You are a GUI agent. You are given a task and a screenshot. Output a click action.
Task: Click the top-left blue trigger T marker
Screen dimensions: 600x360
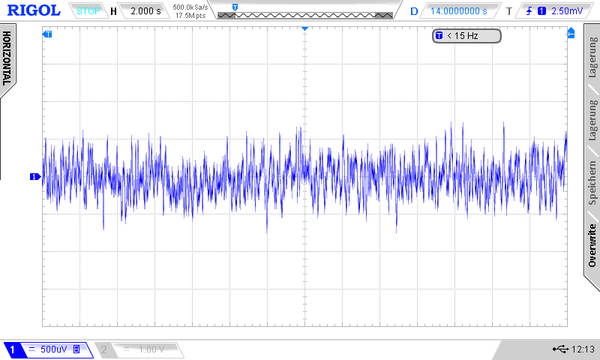pyautogui.click(x=47, y=34)
